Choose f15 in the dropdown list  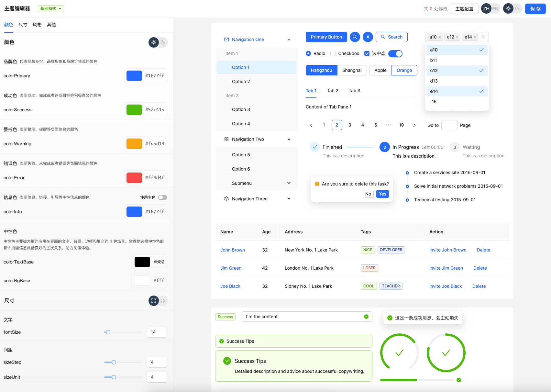[457, 102]
